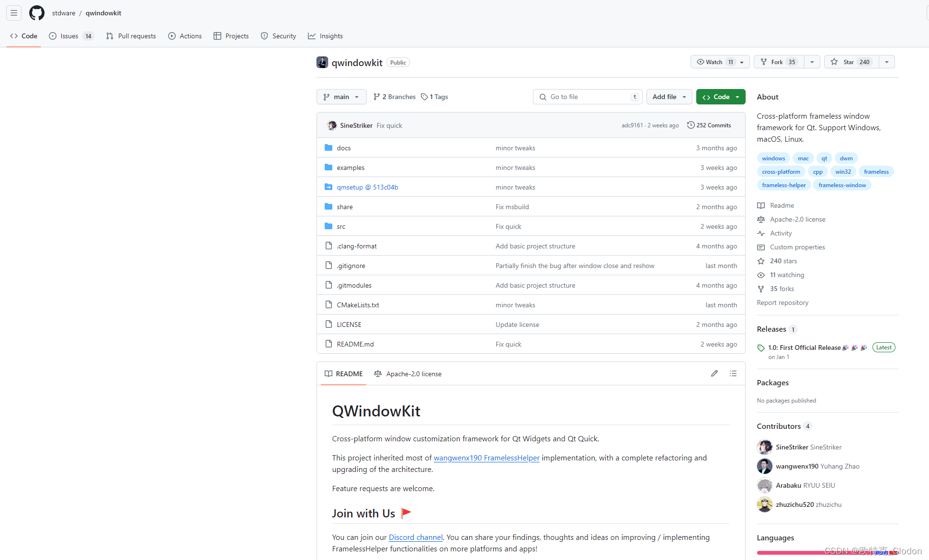Open the README outline list icon
The height and width of the screenshot is (560, 929).
tap(733, 373)
